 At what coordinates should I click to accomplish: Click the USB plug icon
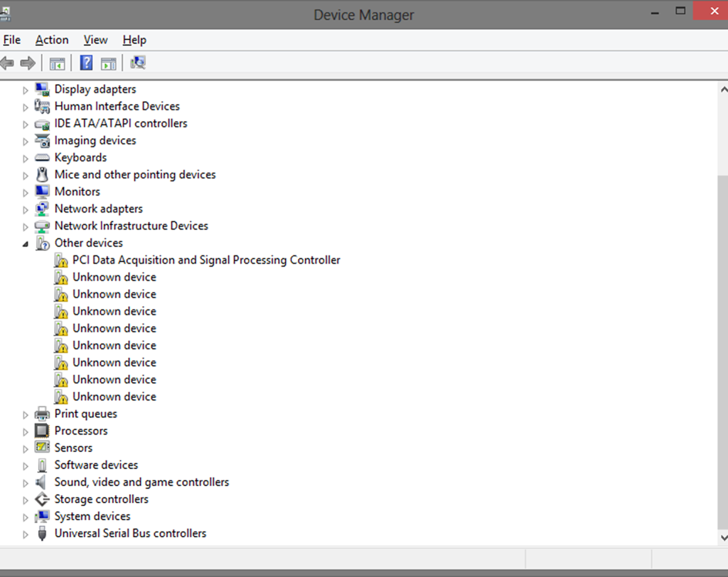click(x=42, y=534)
